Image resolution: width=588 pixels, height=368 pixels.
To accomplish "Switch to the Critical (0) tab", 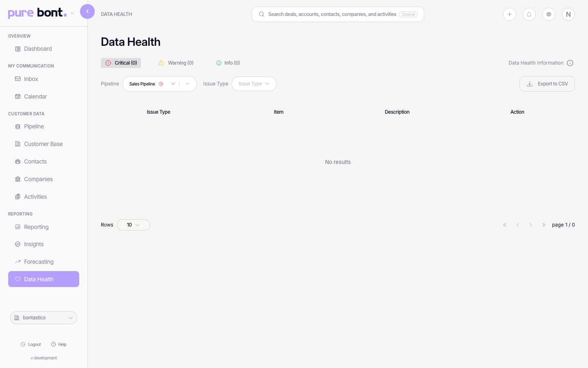I will pos(121,63).
